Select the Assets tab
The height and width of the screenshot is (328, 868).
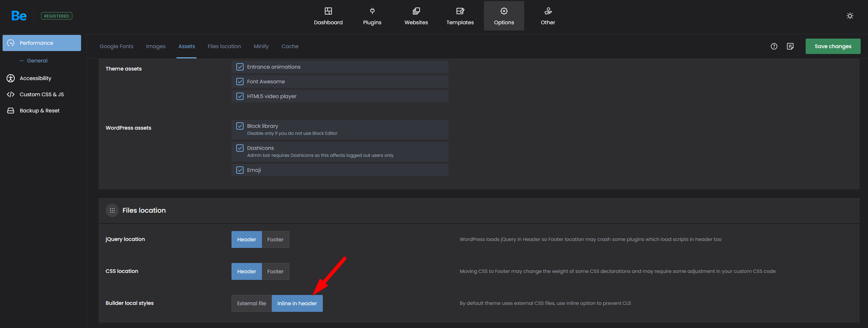click(186, 46)
